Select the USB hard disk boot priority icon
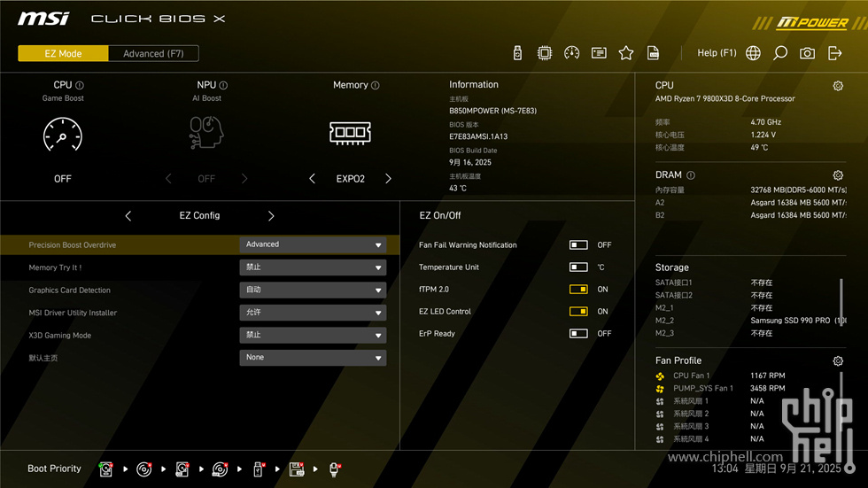This screenshot has width=868, height=488. pos(182,469)
